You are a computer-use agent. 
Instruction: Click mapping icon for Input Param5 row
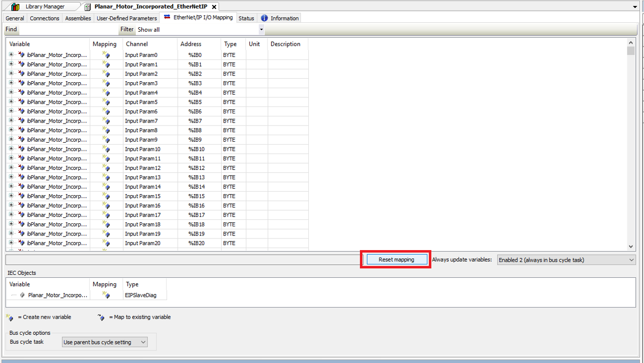(x=106, y=102)
